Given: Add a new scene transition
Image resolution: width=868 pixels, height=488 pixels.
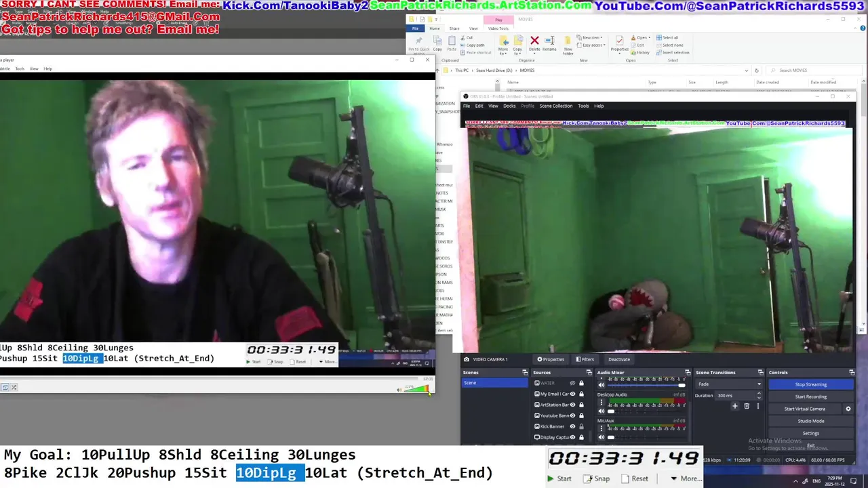Looking at the screenshot, I should 734,406.
